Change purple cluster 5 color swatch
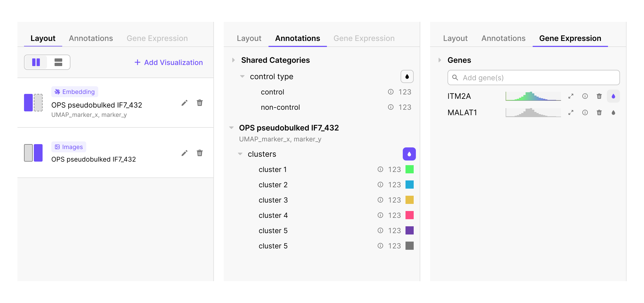 (410, 231)
